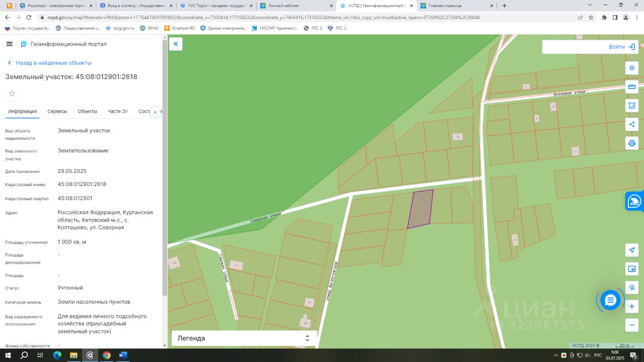The height and width of the screenshot is (362, 644).
Task: Zoom in with the plus button
Action: click(x=632, y=306)
